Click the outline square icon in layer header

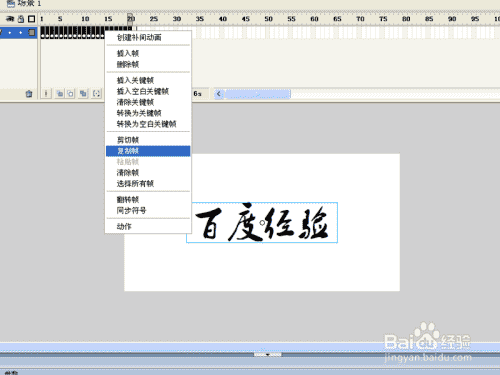pos(31,19)
